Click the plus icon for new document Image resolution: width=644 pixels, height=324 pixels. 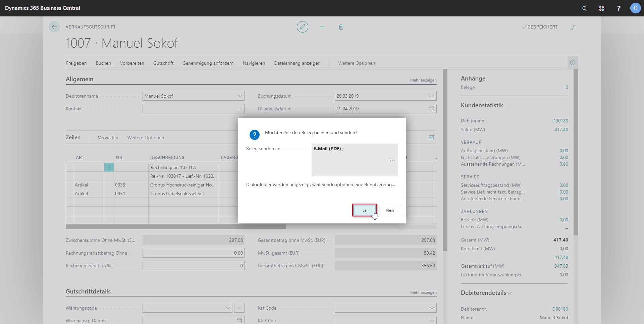[x=322, y=27]
